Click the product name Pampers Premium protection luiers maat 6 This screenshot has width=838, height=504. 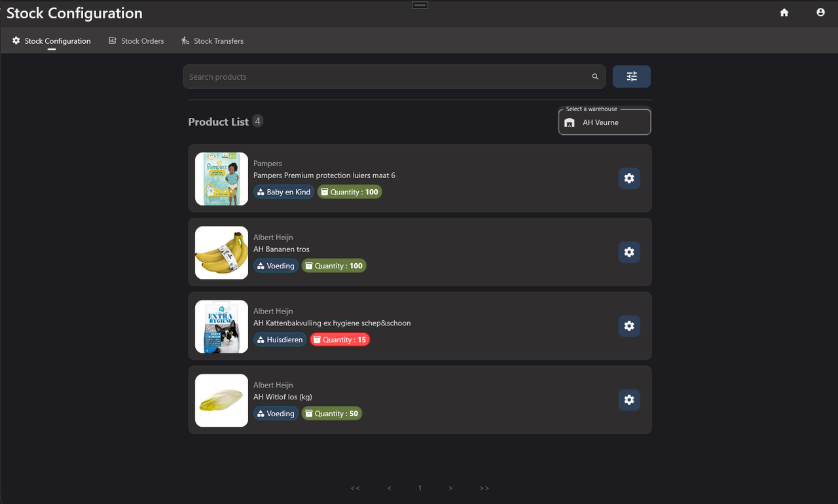[x=324, y=175]
